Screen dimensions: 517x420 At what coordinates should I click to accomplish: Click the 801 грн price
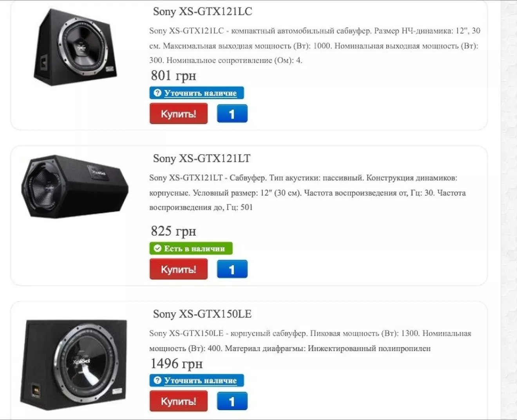coord(174,75)
